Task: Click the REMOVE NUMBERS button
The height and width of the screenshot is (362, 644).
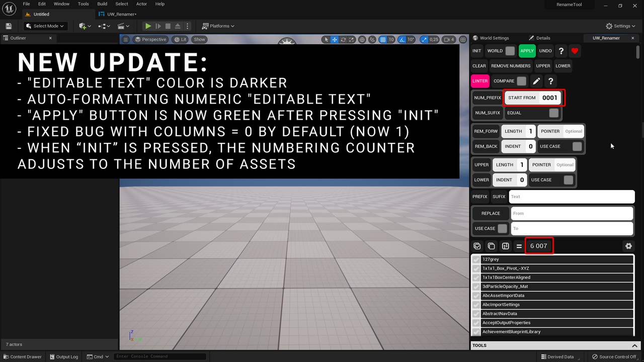Action: coord(511,66)
